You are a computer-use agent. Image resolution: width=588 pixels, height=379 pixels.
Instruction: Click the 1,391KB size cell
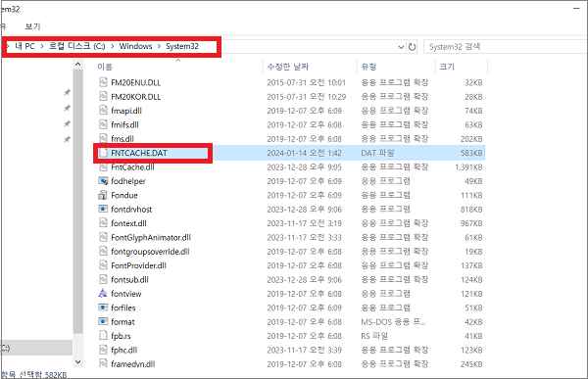tap(468, 166)
